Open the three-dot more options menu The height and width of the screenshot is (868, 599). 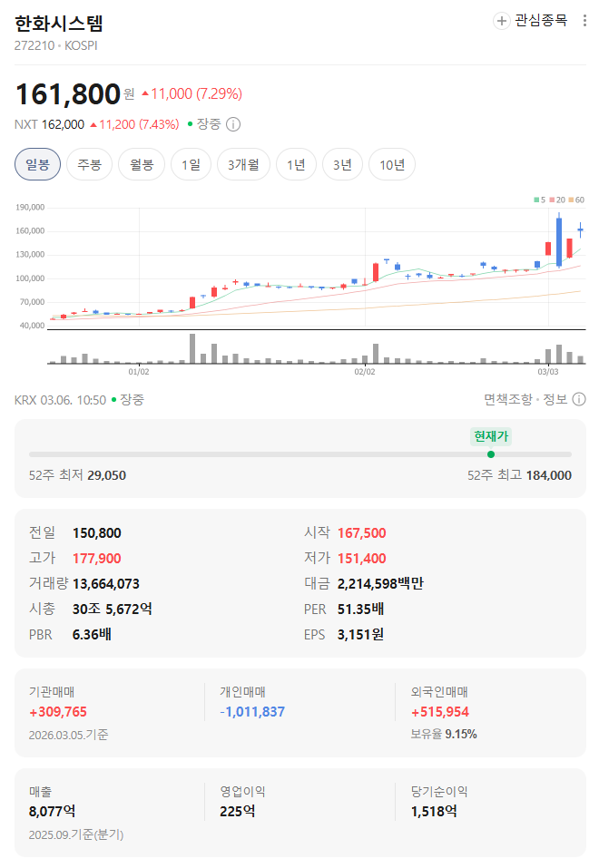[584, 21]
